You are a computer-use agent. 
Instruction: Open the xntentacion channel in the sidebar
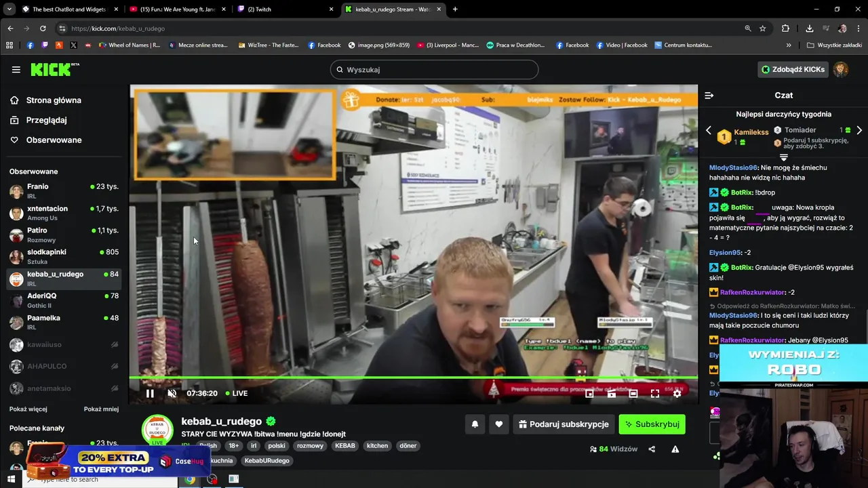pos(64,213)
